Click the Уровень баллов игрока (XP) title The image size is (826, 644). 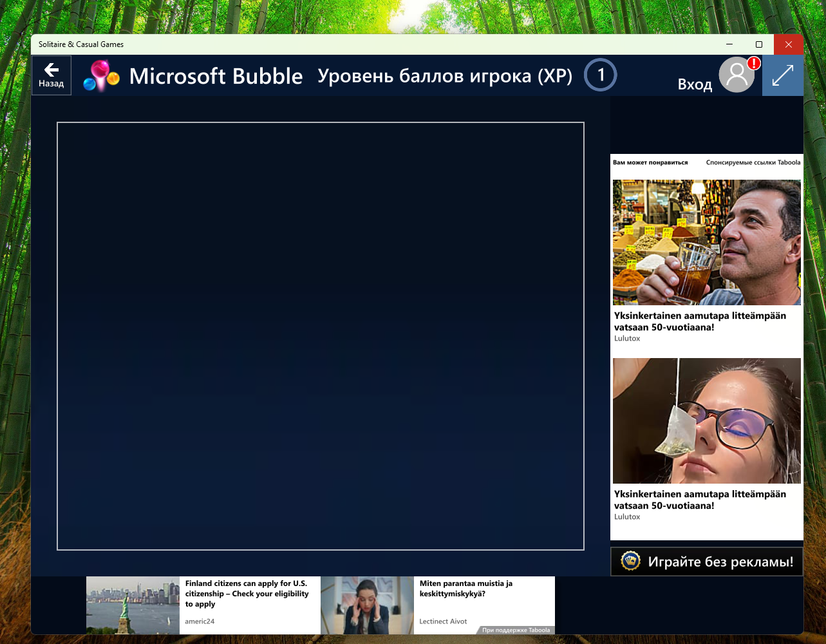pyautogui.click(x=445, y=76)
